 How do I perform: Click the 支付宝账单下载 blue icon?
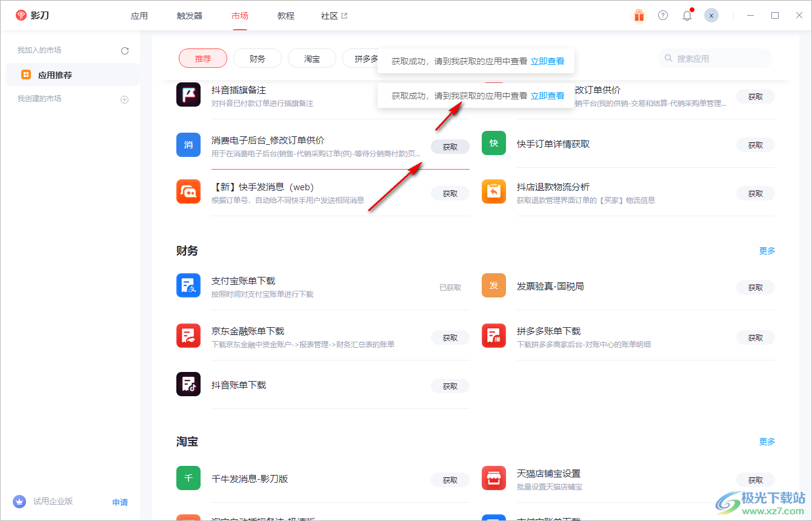(x=188, y=285)
